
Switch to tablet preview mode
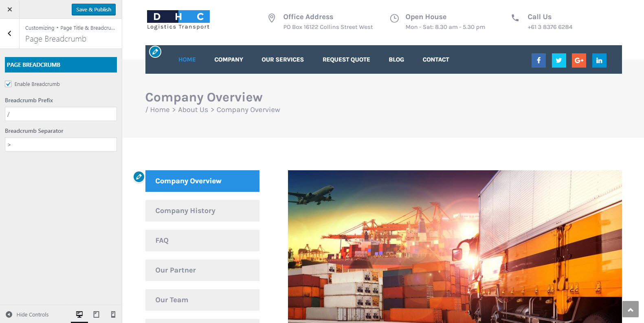click(x=97, y=314)
